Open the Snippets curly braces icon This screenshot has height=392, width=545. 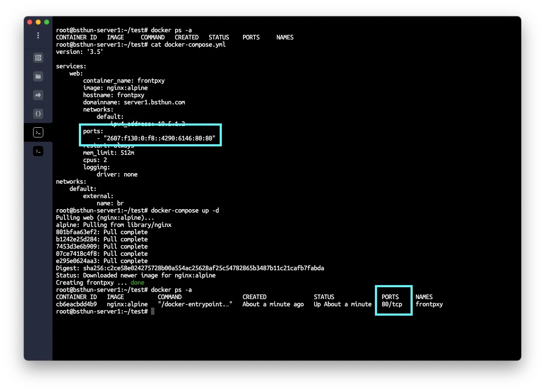38,114
